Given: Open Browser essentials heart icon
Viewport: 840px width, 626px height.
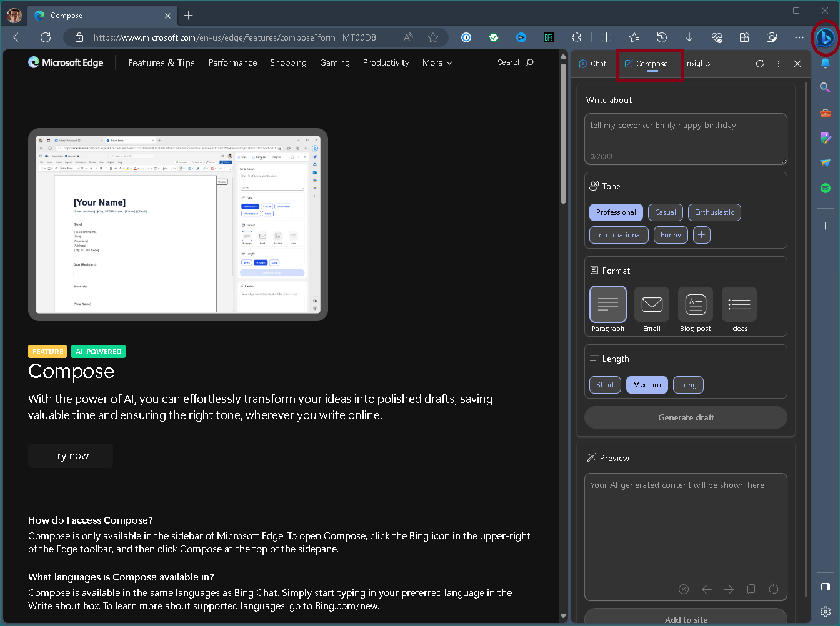Looking at the screenshot, I should click(717, 37).
